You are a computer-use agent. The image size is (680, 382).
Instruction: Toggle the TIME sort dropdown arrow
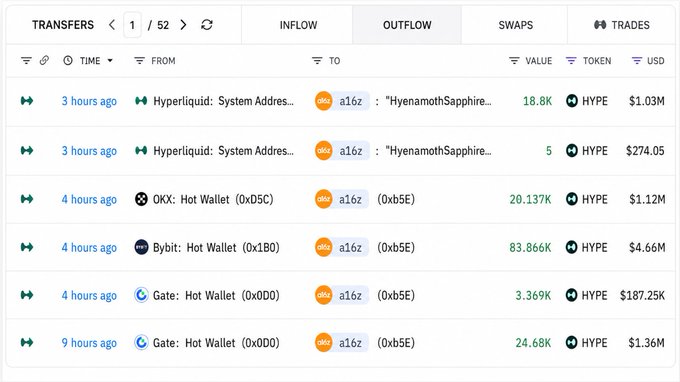(110, 61)
